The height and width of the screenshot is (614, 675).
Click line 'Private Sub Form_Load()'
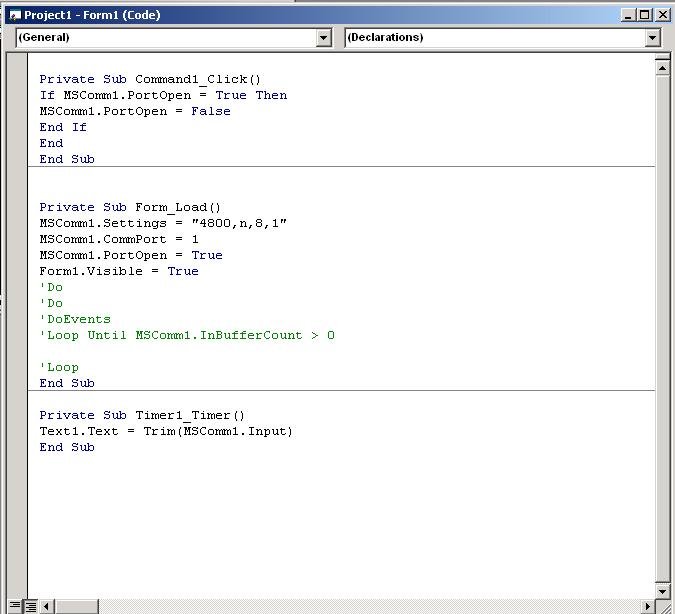130,208
